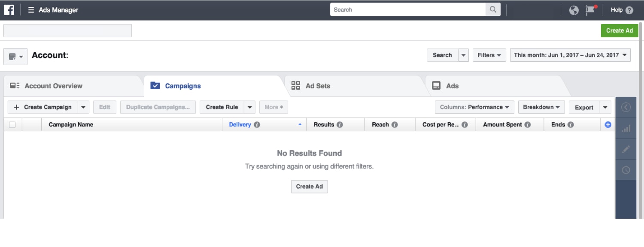
Task: Open notifications via the globe icon
Action: pyautogui.click(x=574, y=9)
